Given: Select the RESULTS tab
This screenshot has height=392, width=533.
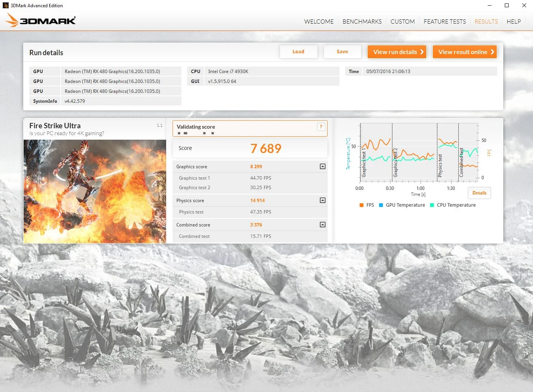Looking at the screenshot, I should (486, 21).
